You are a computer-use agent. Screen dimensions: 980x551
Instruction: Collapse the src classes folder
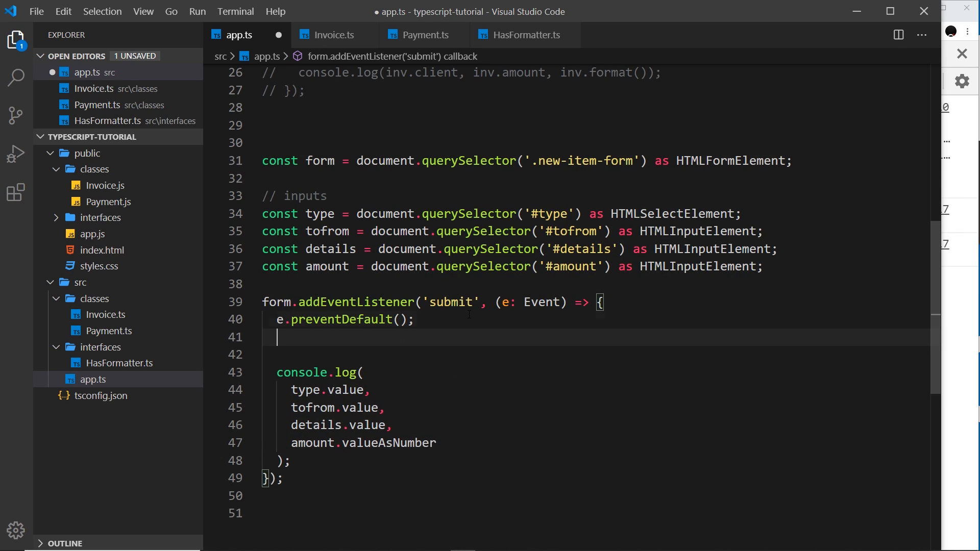(56, 298)
